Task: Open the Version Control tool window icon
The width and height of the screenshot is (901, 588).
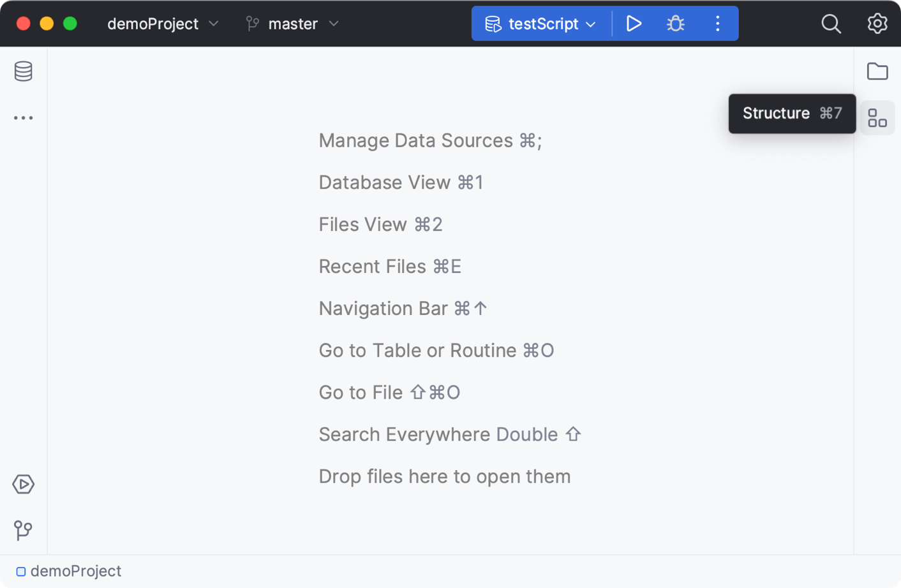Action: [x=23, y=530]
